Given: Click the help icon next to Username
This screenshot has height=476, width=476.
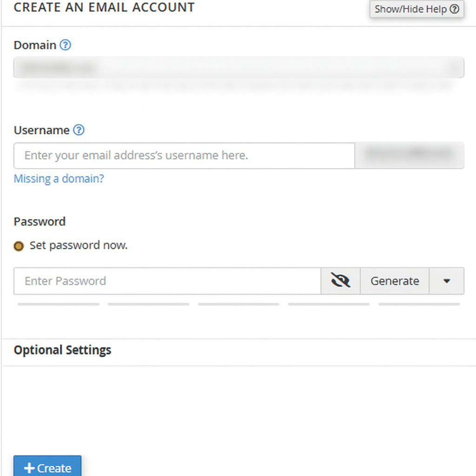Looking at the screenshot, I should click(79, 131).
